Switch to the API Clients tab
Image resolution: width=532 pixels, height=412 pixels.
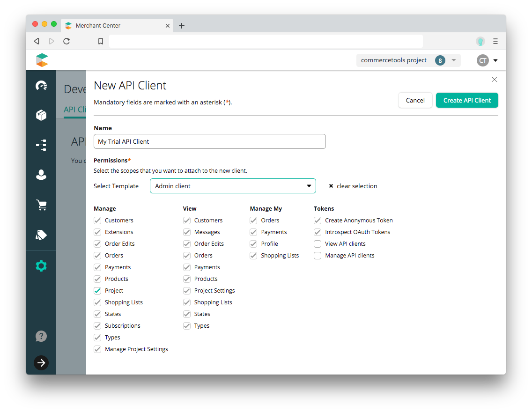point(75,110)
